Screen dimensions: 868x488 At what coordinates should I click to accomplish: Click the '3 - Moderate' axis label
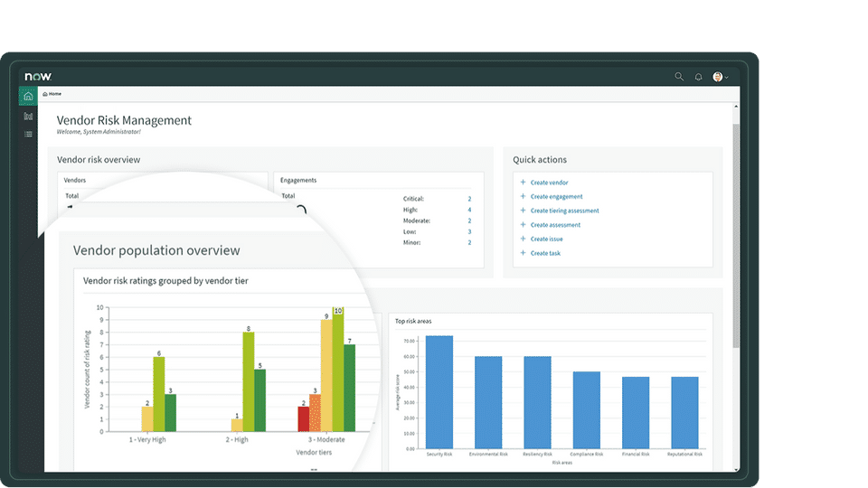click(326, 440)
